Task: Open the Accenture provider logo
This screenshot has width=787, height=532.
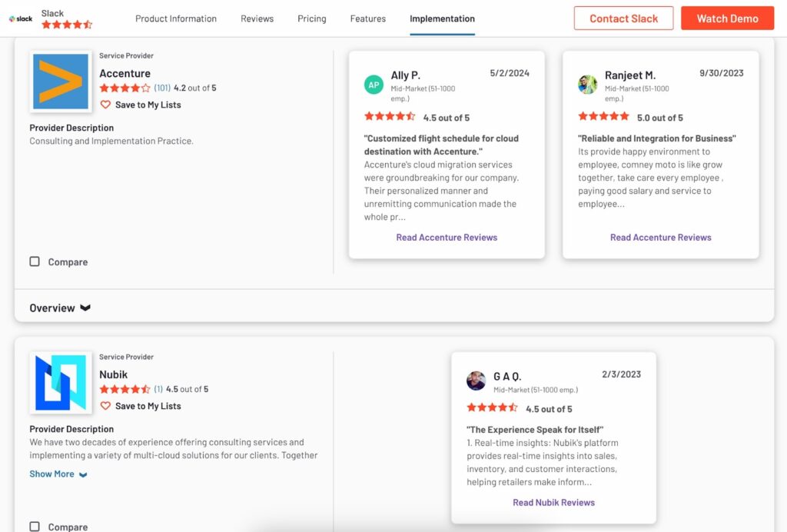Action: [61, 81]
